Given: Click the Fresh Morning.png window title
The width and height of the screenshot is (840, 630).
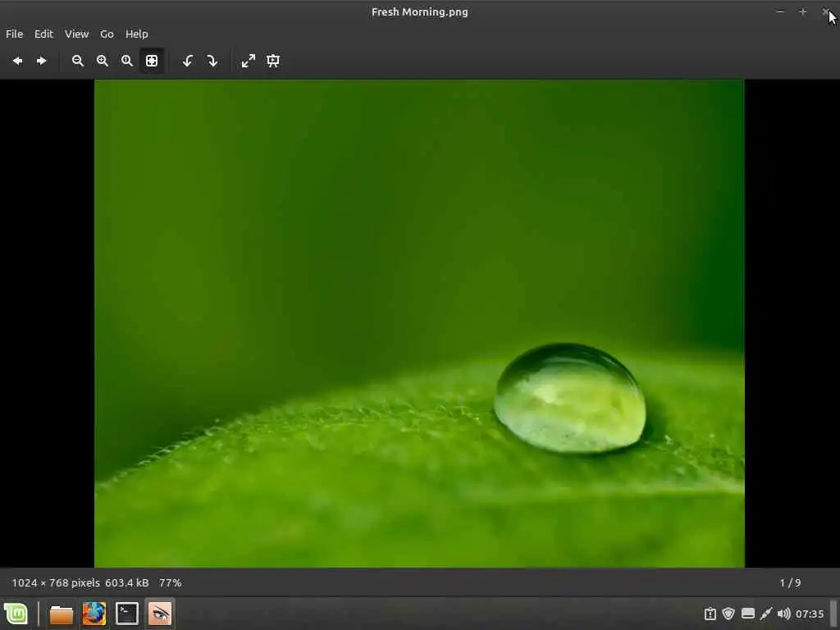Looking at the screenshot, I should point(419,11).
